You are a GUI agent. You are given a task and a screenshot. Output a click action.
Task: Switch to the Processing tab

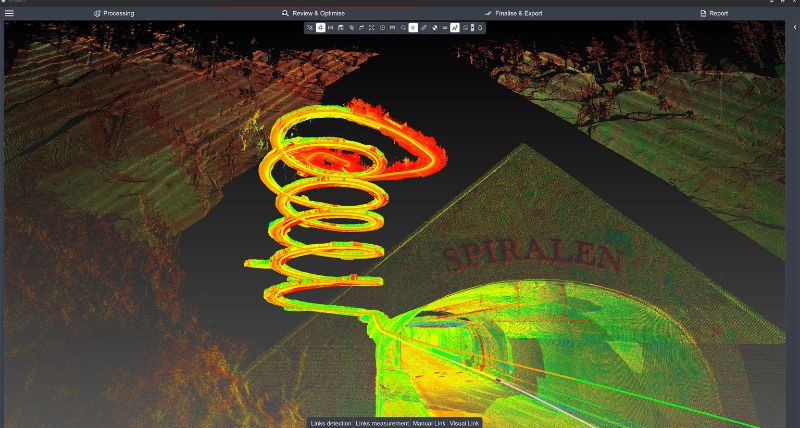114,13
